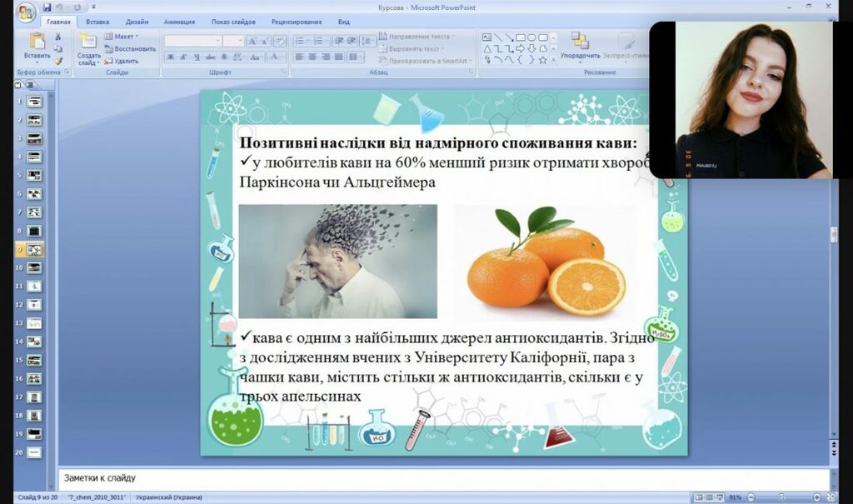Toggle bold (Ж) formatting
Image resolution: width=853 pixels, height=504 pixels.
pos(171,57)
